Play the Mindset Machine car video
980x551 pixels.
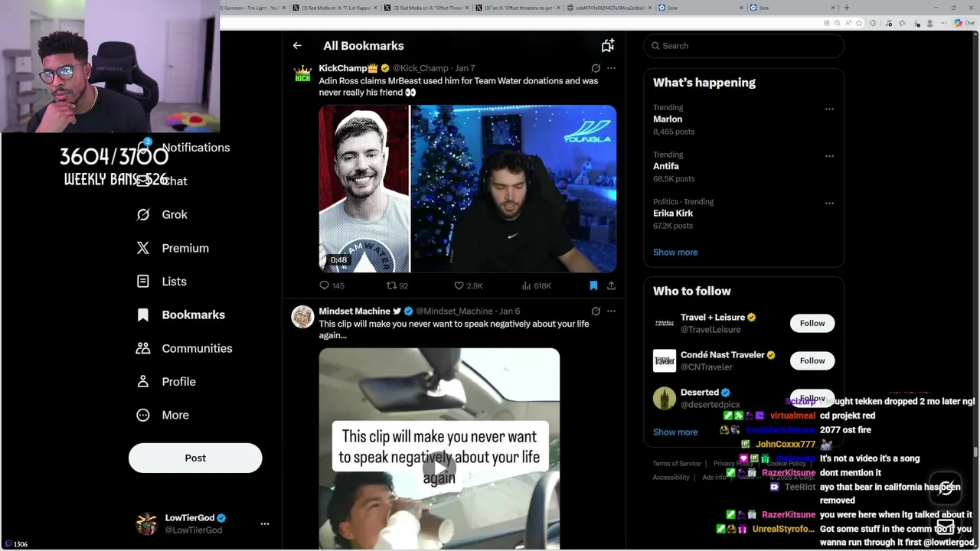(439, 467)
